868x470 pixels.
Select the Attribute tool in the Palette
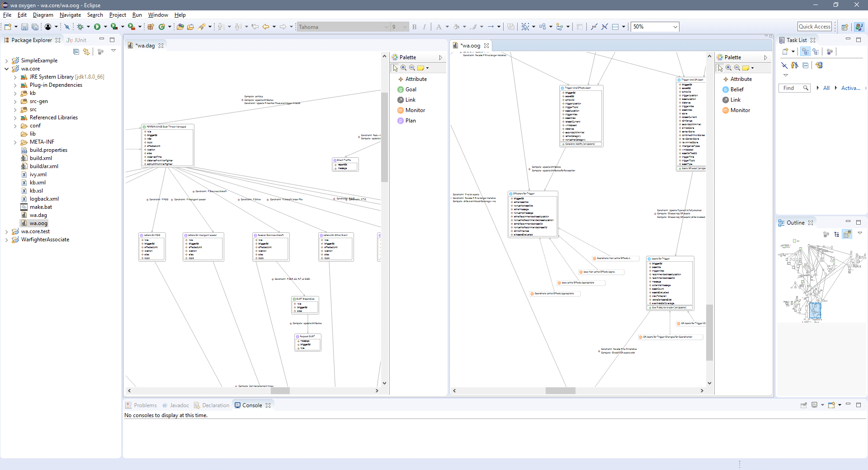tap(416, 79)
